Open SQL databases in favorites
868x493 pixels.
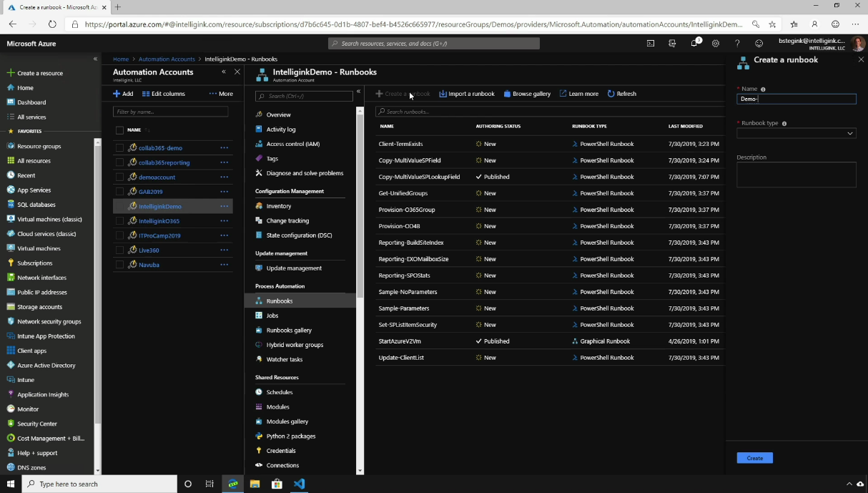(36, 205)
